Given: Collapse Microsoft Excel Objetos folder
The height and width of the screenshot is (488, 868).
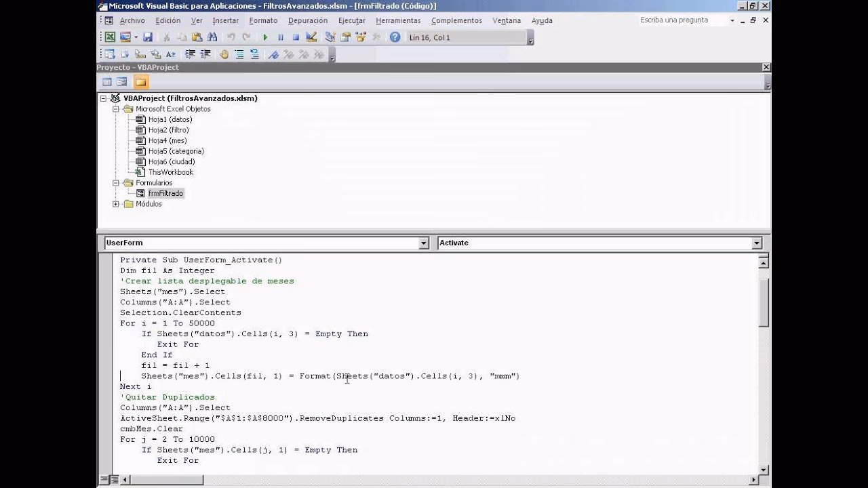Looking at the screenshot, I should [116, 108].
